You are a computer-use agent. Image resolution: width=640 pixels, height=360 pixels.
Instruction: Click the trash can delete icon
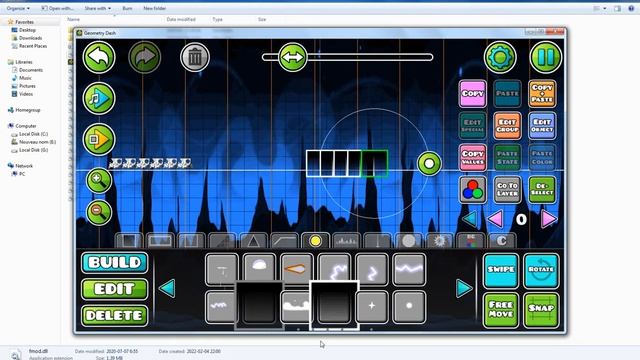(x=195, y=57)
